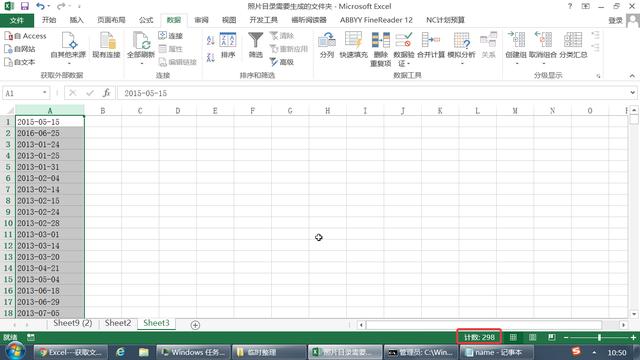Click the macro record icon in status bar
640x360 pixels.
tap(31, 338)
